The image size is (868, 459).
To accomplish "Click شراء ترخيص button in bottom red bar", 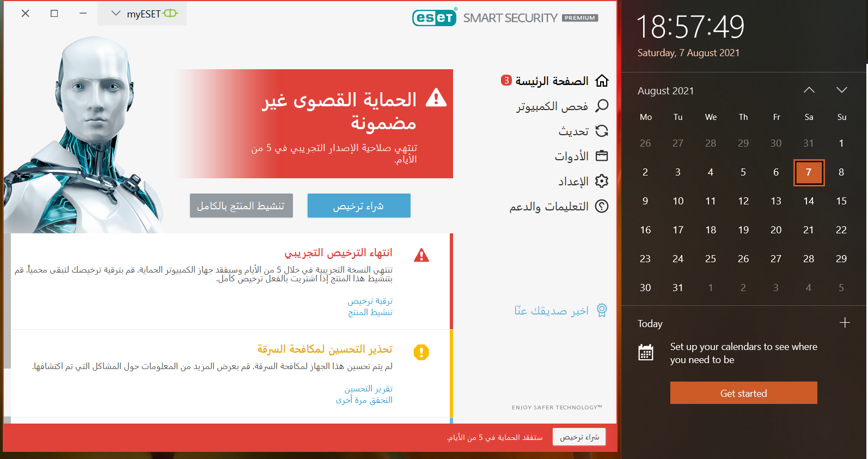I will 579,437.
